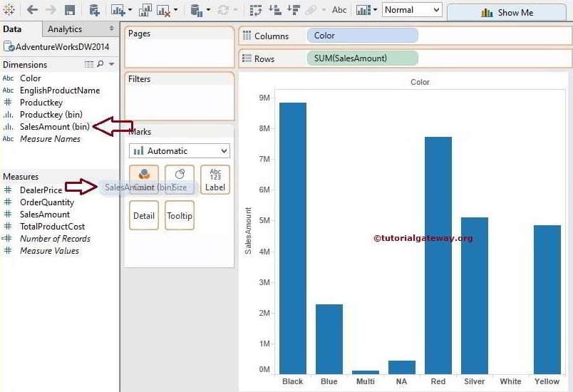
Task: Open the Show Me panel
Action: coord(507,13)
